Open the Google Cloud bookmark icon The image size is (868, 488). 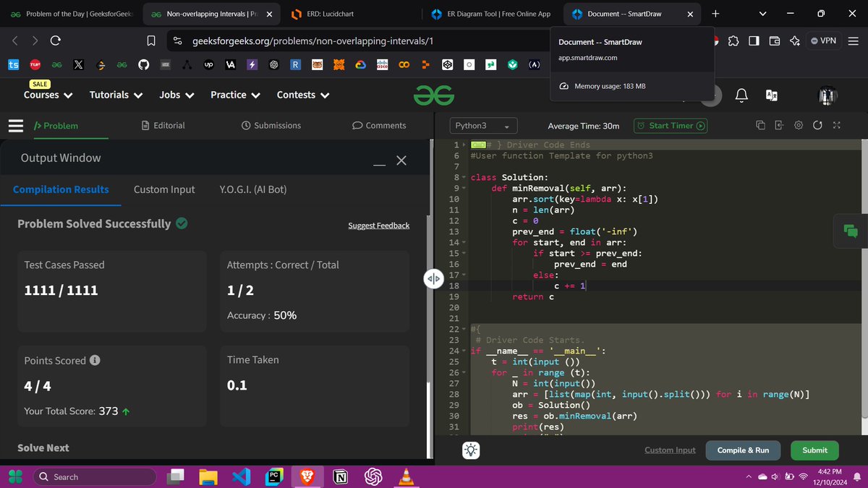click(360, 65)
